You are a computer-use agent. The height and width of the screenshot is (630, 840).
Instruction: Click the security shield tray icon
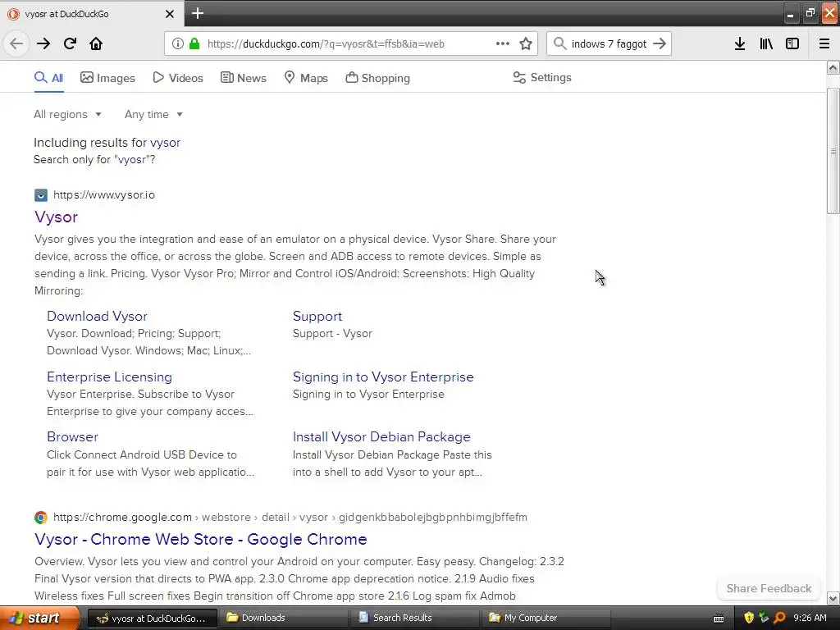click(x=749, y=618)
